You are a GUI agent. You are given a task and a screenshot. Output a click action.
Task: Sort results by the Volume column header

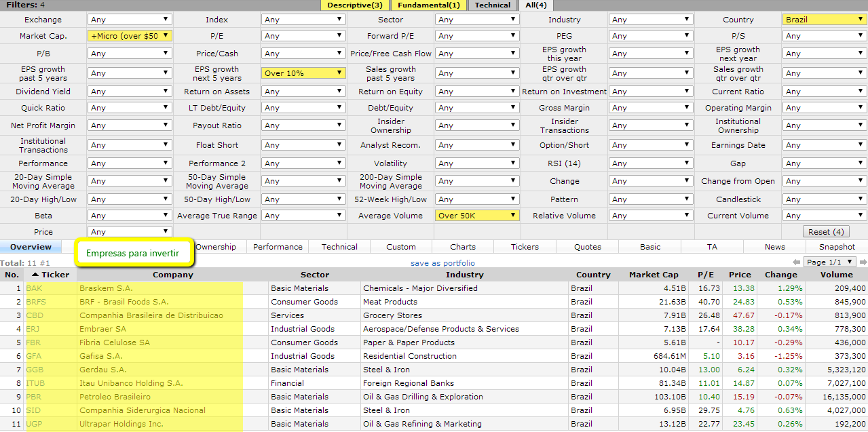click(x=835, y=275)
